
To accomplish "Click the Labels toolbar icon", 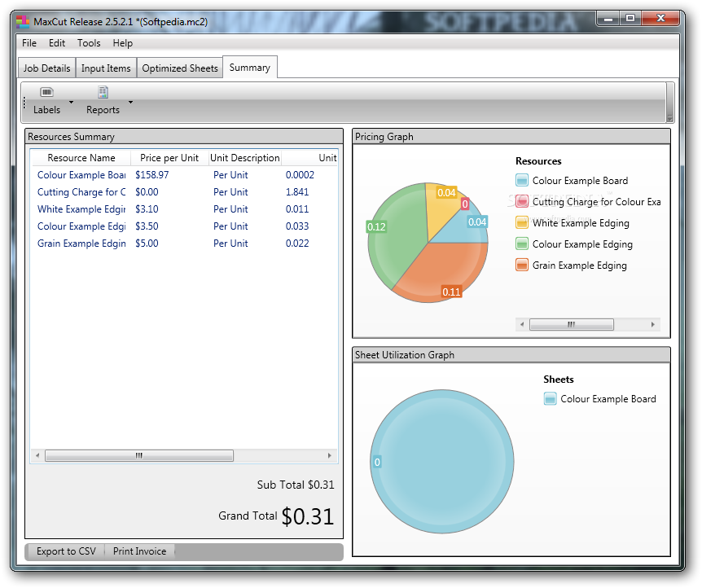I will (x=46, y=92).
